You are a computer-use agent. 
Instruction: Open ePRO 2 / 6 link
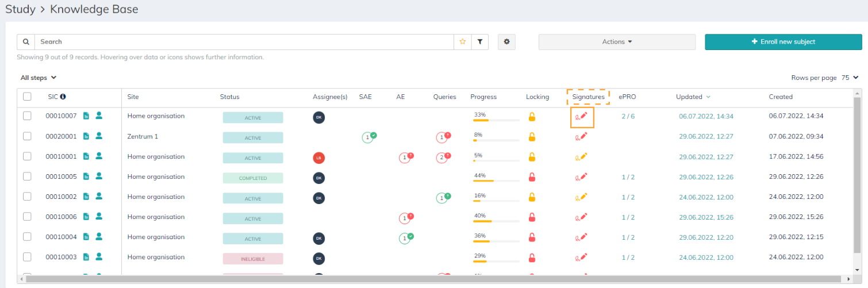click(x=628, y=116)
